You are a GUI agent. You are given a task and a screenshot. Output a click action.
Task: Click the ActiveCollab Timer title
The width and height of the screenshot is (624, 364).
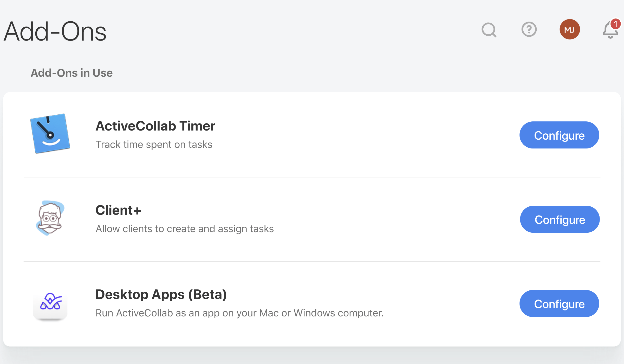[155, 126]
